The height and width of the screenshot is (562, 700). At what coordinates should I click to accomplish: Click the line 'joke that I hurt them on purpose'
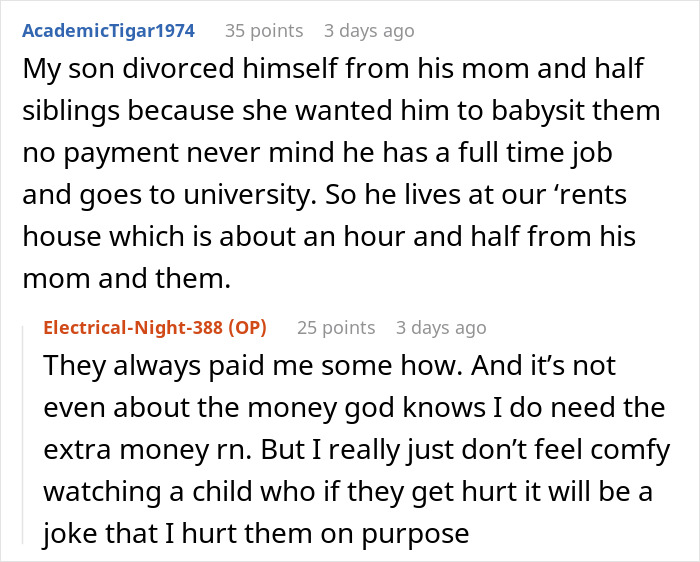(x=256, y=534)
